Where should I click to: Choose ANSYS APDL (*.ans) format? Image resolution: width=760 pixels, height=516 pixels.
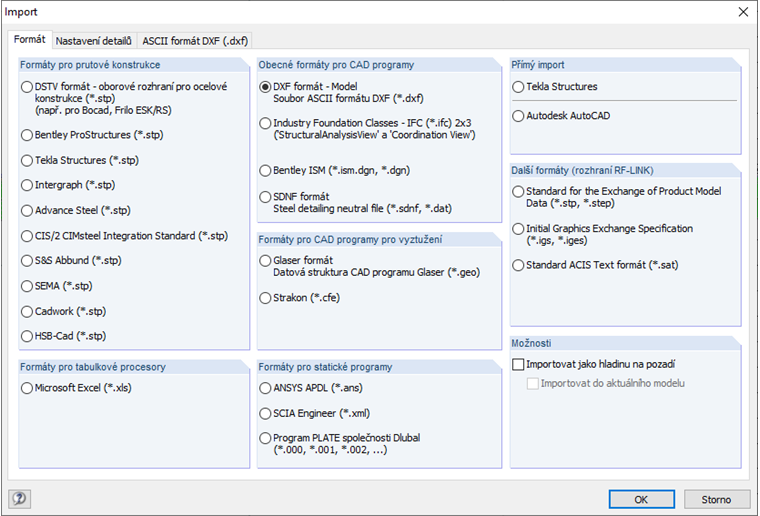(x=265, y=387)
